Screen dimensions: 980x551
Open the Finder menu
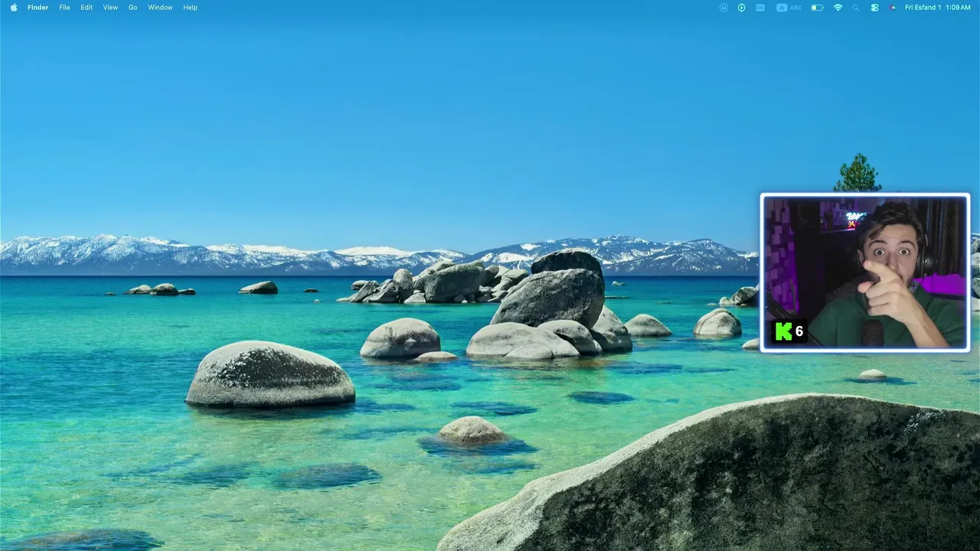[x=38, y=7]
